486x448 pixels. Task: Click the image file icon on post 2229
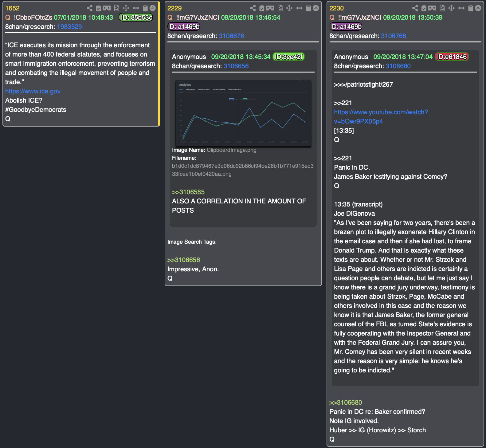[x=280, y=8]
